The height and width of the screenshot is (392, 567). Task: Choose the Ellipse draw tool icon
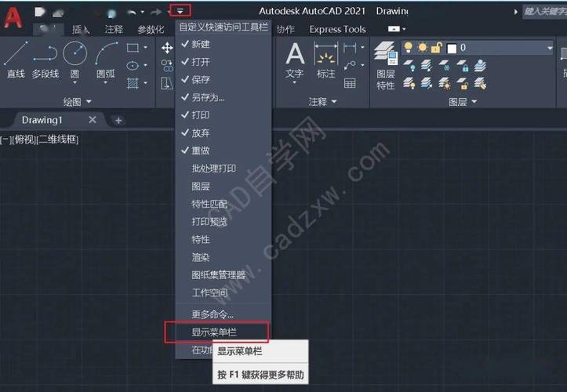coord(133,65)
